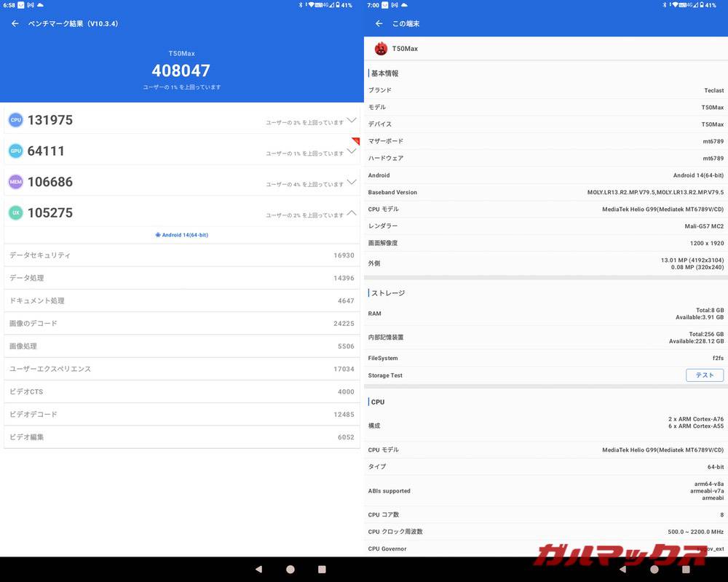This screenshot has width=728, height=582.
Task: Select the GPU score badge icon
Action: point(15,151)
